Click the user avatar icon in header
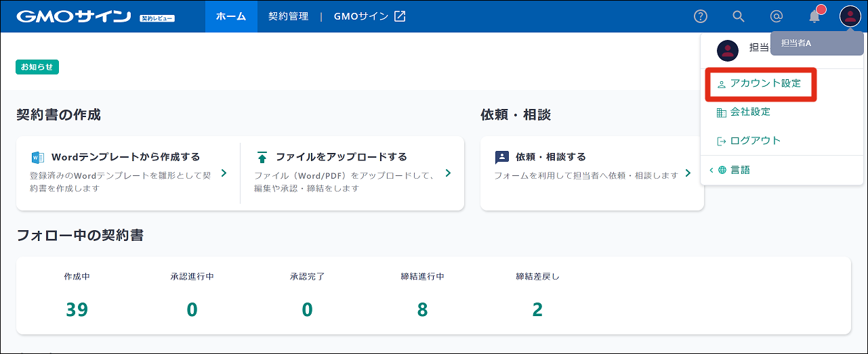The width and height of the screenshot is (868, 354). tap(850, 16)
